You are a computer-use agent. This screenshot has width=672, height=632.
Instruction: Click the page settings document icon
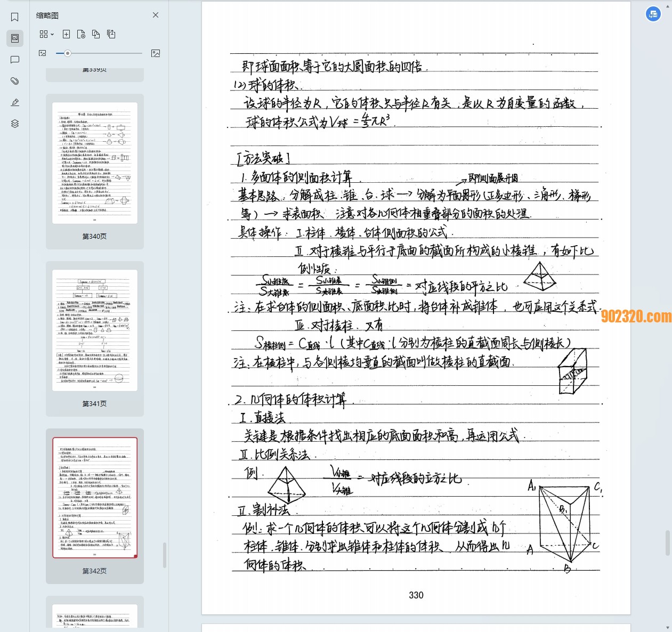tap(81, 34)
